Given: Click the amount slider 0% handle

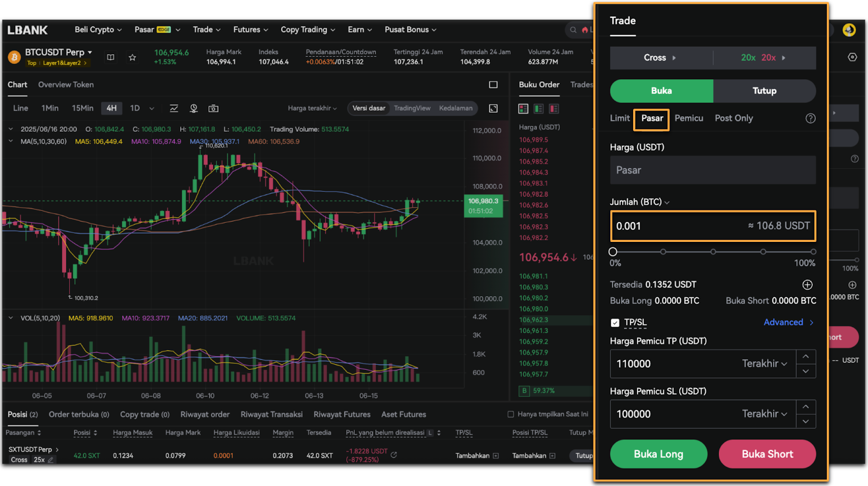Looking at the screenshot, I should tap(613, 252).
